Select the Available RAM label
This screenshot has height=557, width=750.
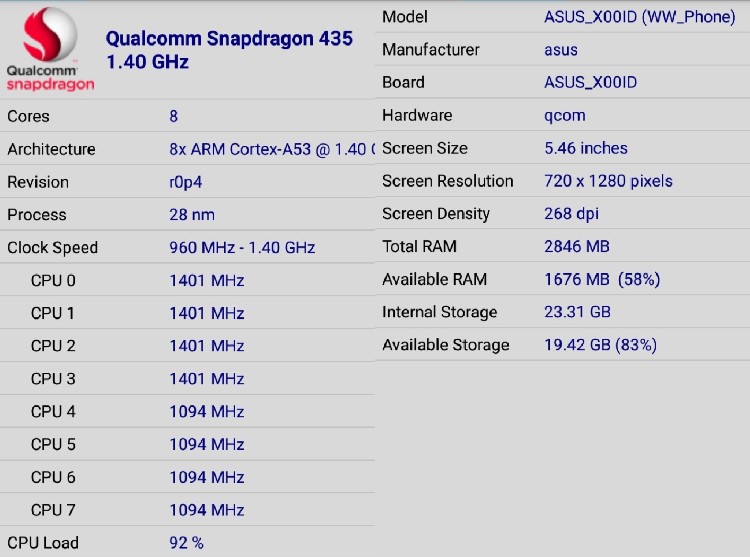[434, 279]
